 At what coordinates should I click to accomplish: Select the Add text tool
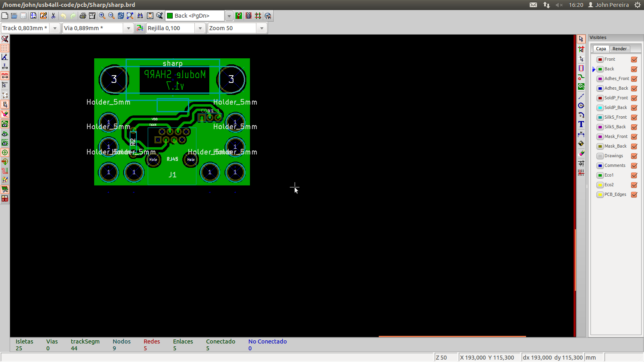coord(581,124)
